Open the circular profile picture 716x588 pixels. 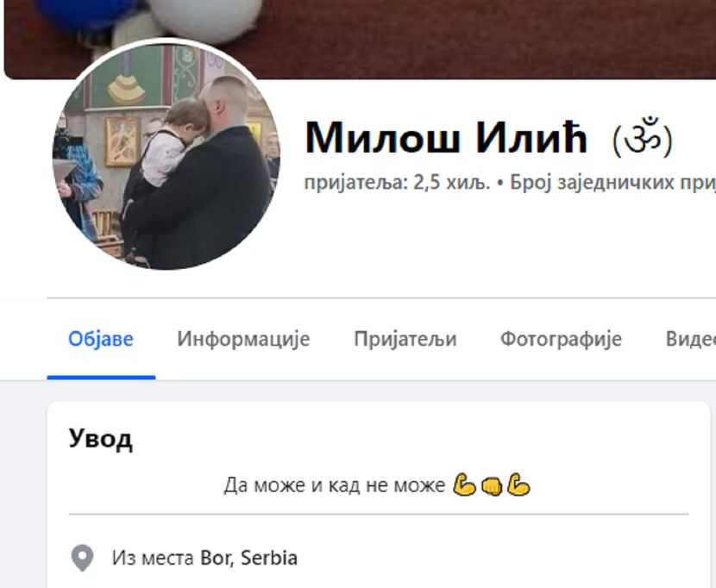pyautogui.click(x=166, y=155)
